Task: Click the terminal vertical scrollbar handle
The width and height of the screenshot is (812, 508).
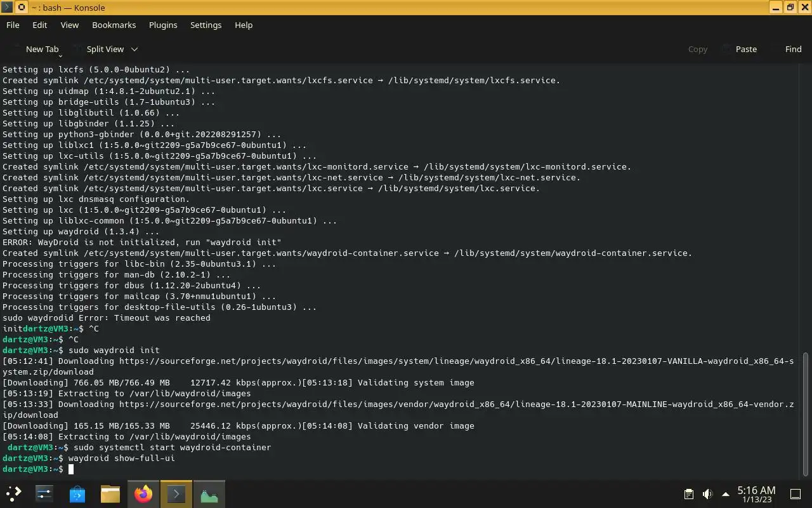Action: tap(806, 413)
